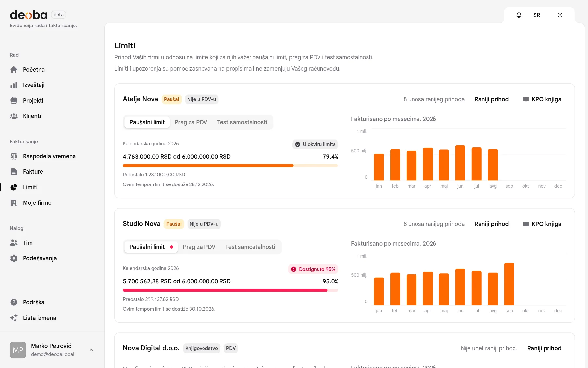Click the Moje firme building icon
This screenshot has width=588, height=368.
point(14,203)
